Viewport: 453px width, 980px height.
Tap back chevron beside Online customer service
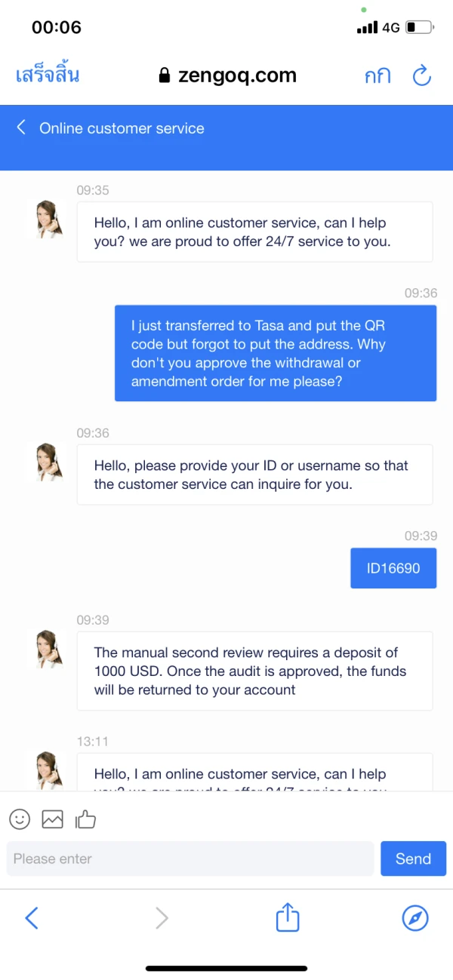click(21, 127)
